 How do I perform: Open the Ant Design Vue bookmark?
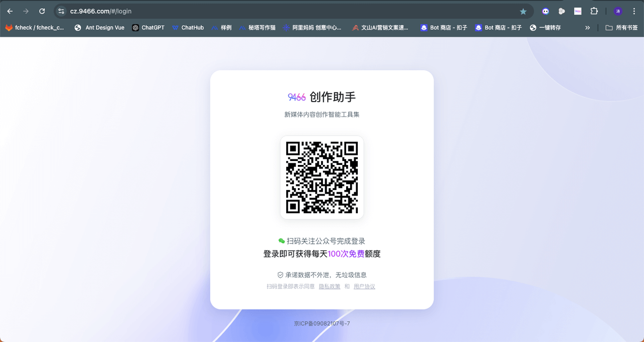(99, 28)
